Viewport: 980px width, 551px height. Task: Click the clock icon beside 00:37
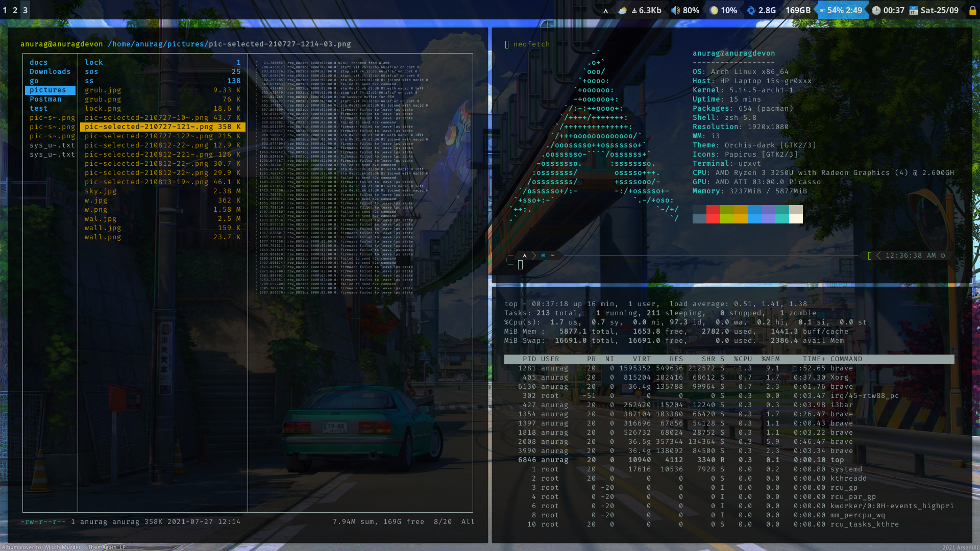pos(876,10)
